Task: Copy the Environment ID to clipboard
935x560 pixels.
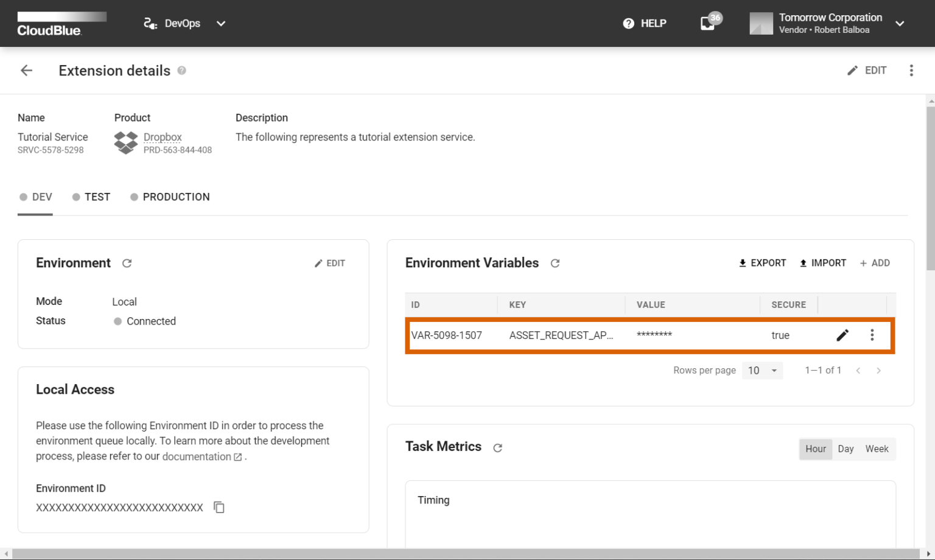Action: (219, 508)
